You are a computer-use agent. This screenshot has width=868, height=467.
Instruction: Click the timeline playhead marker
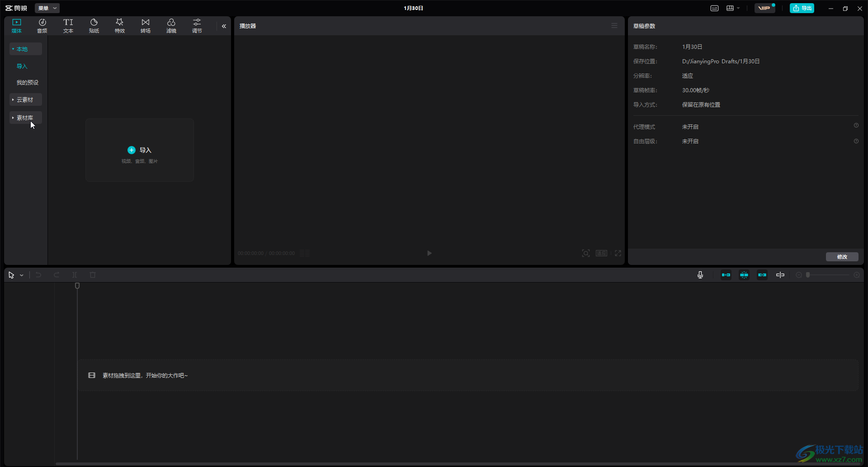[x=77, y=286]
